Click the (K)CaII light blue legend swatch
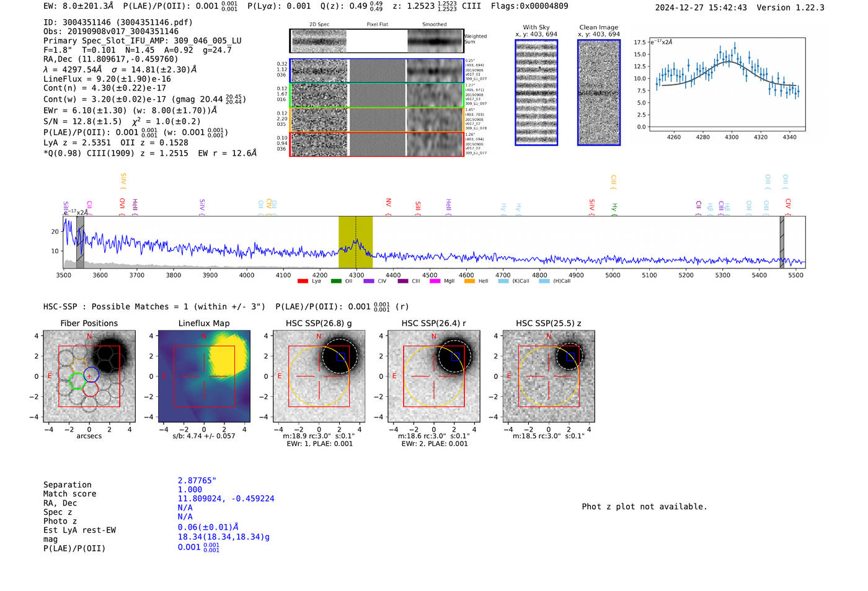The image size is (868, 591). click(503, 281)
